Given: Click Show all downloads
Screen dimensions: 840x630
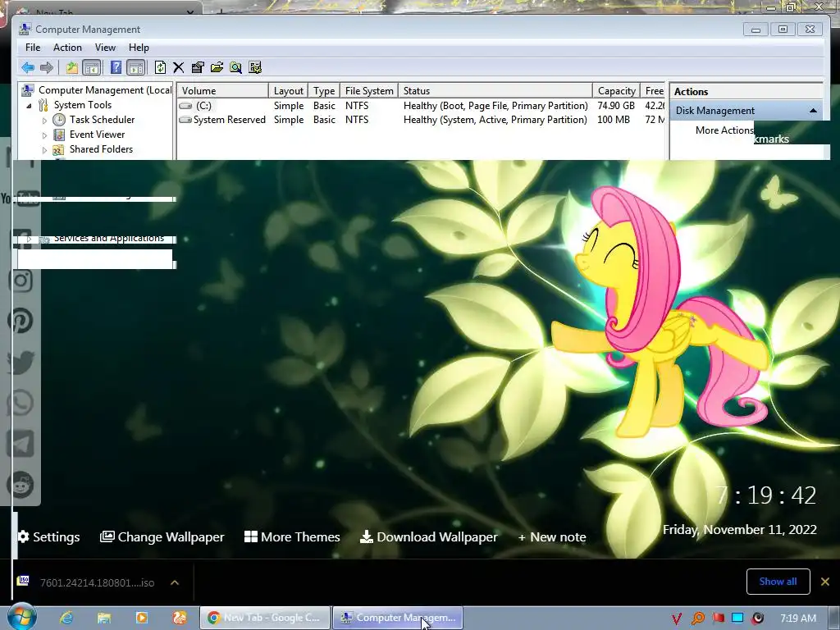Looking at the screenshot, I should (778, 582).
